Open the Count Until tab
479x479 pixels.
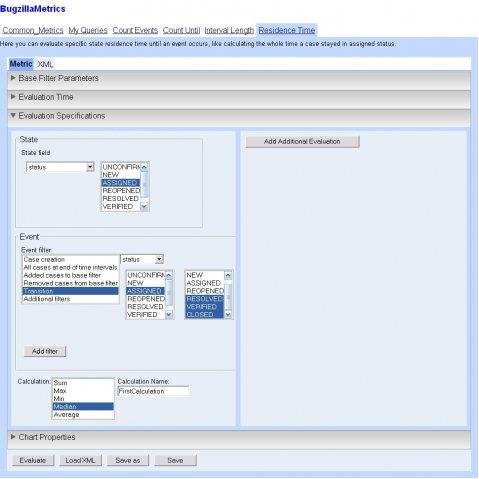pos(181,30)
